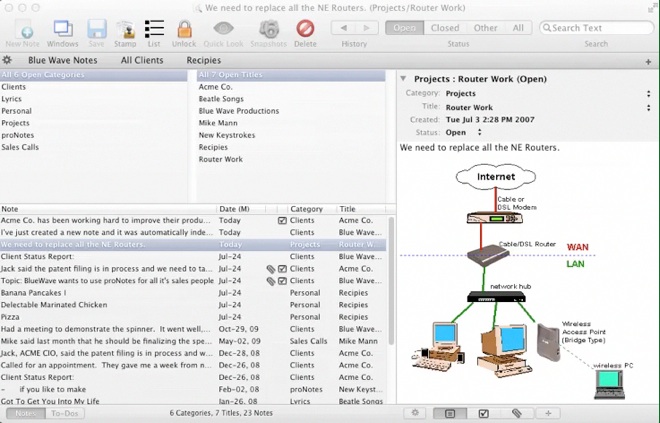This screenshot has height=423, width=660.
Task: Open the Status Open popup
Action: [479, 133]
